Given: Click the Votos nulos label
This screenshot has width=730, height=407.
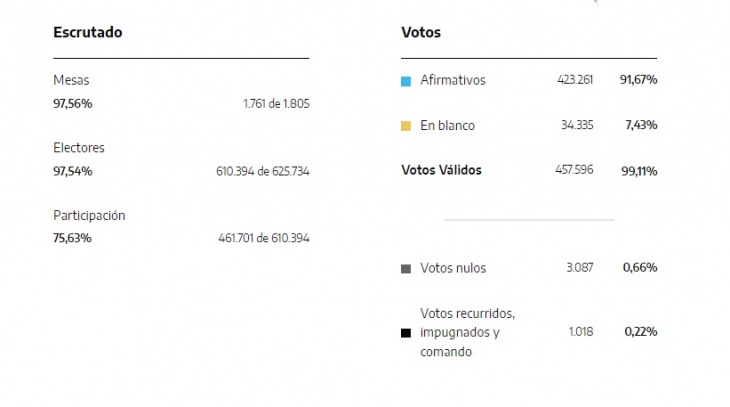Looking at the screenshot, I should [x=453, y=268].
